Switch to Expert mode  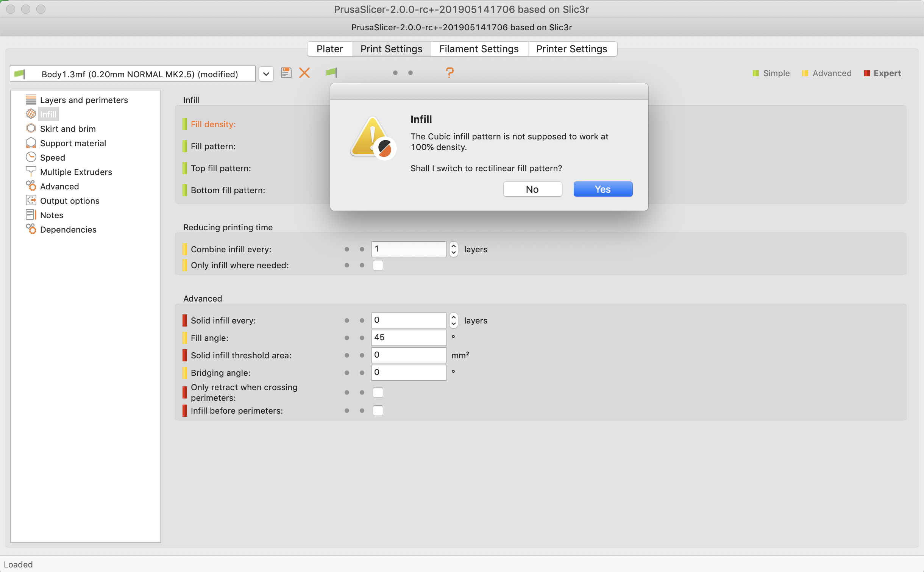point(882,73)
